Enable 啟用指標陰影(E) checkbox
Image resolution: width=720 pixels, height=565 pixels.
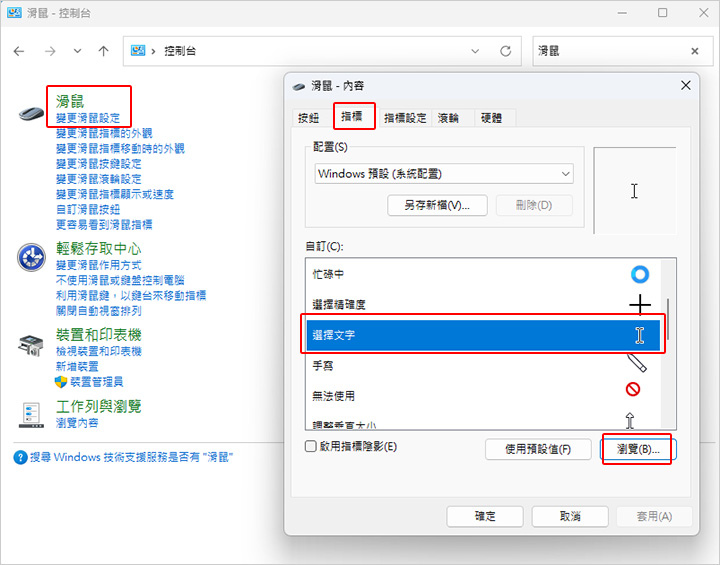[311, 446]
